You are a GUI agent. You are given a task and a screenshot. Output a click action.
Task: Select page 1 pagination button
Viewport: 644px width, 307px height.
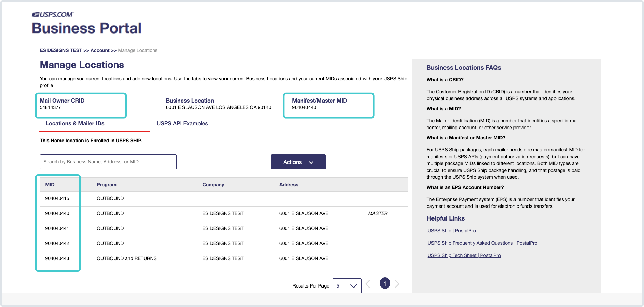click(x=385, y=283)
